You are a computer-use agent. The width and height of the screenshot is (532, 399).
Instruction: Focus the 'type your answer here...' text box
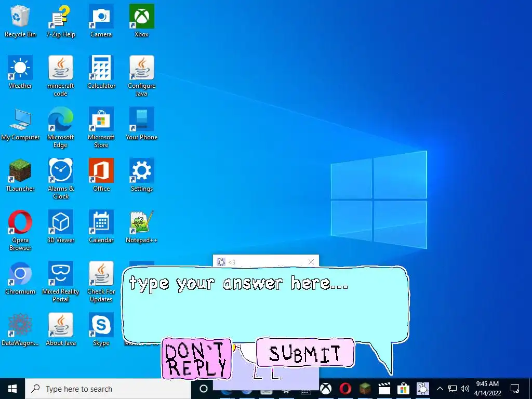(x=265, y=304)
